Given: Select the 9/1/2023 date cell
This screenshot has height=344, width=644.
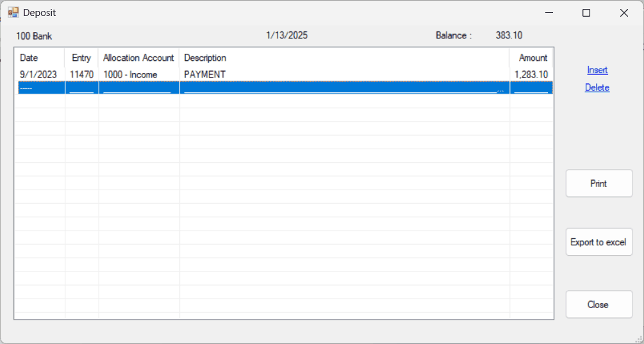Looking at the screenshot, I should [38, 75].
